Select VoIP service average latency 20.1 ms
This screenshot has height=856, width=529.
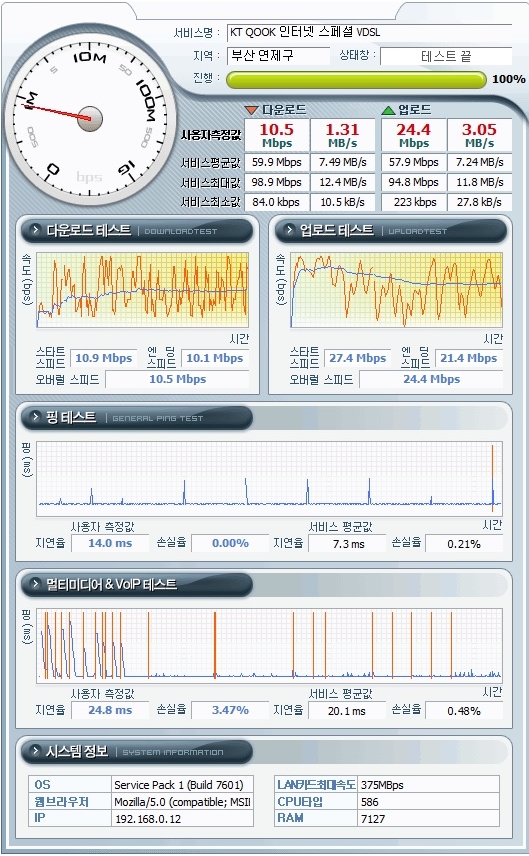(x=348, y=711)
